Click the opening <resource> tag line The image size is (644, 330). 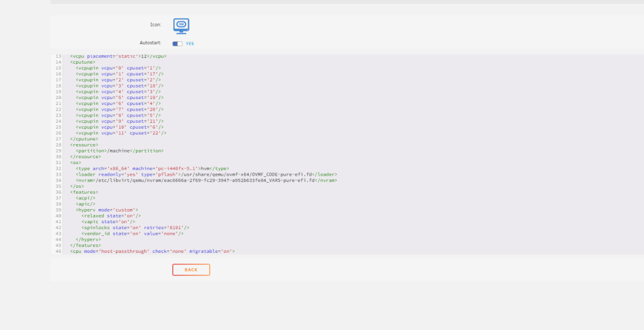pos(84,145)
